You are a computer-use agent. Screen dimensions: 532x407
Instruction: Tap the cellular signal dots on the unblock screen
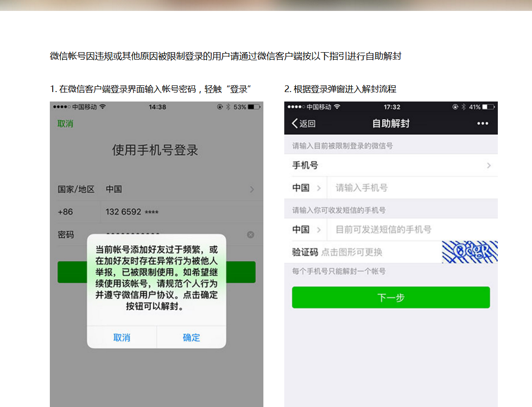pos(294,107)
